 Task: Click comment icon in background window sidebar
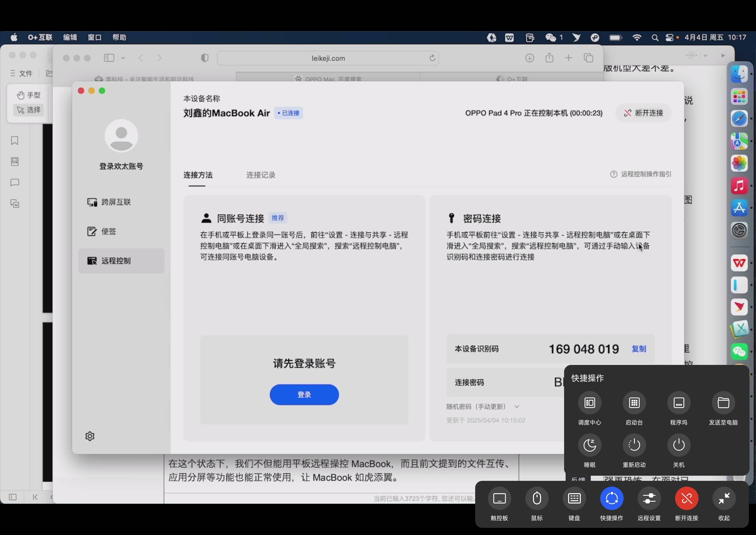tap(14, 183)
